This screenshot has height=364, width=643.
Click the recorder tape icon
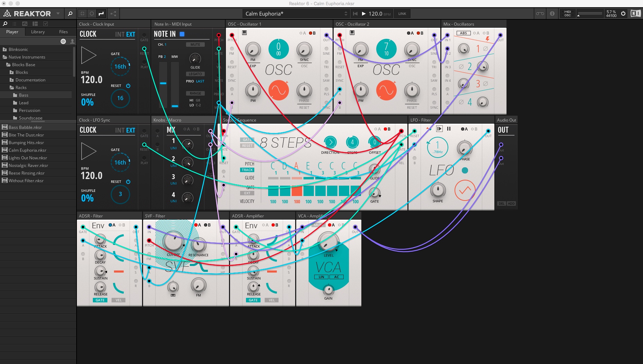tap(540, 14)
